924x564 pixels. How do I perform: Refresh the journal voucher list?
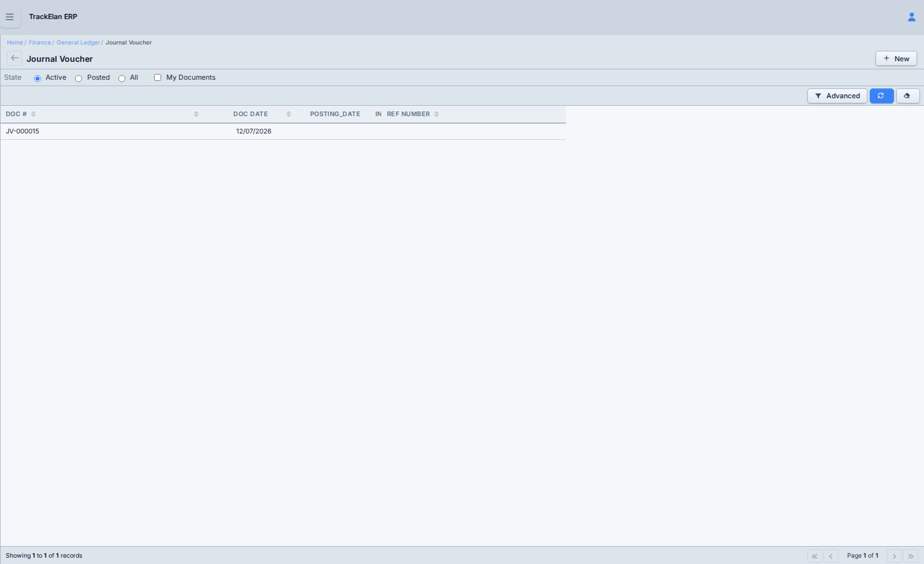coord(881,96)
